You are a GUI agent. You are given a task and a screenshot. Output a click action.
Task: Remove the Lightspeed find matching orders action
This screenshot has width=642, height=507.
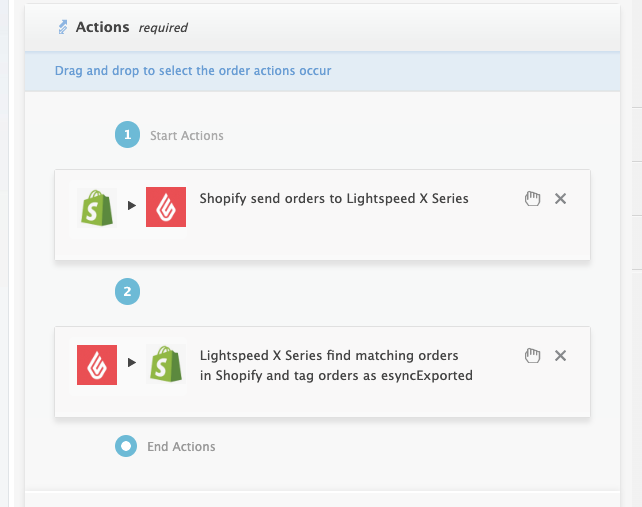click(561, 356)
